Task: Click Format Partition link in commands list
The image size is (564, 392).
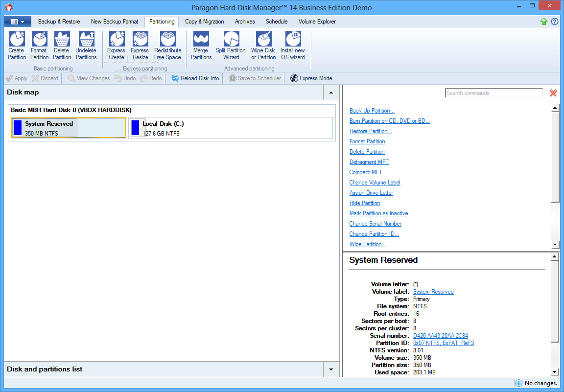Action: (x=367, y=142)
